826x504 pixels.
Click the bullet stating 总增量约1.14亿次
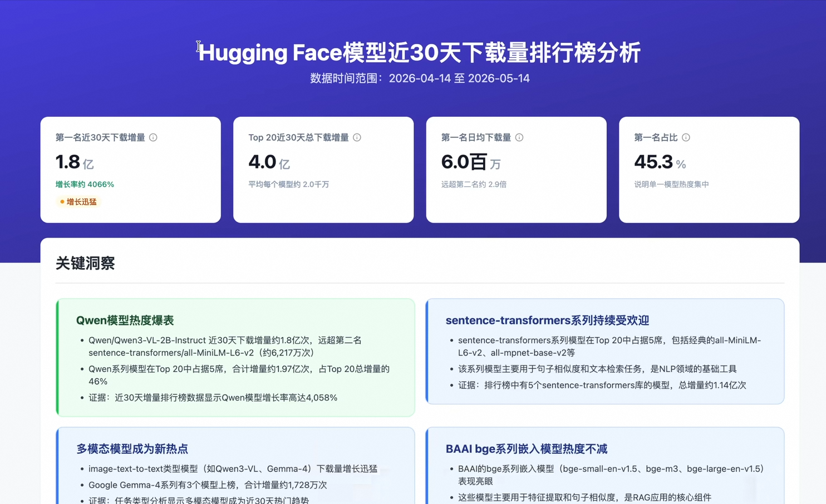tap(602, 385)
